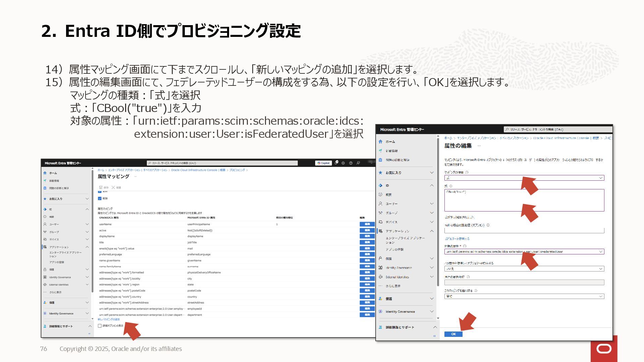Click the feedback person icon in top bar

358,163
